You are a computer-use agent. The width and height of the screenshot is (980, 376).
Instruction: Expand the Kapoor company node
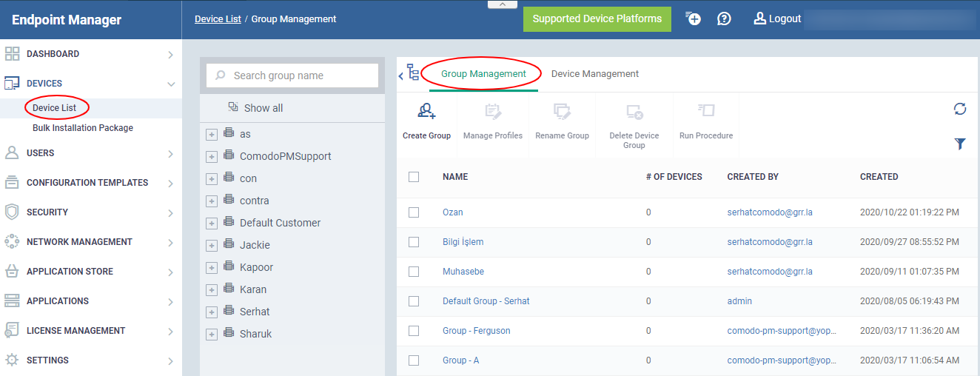(212, 268)
